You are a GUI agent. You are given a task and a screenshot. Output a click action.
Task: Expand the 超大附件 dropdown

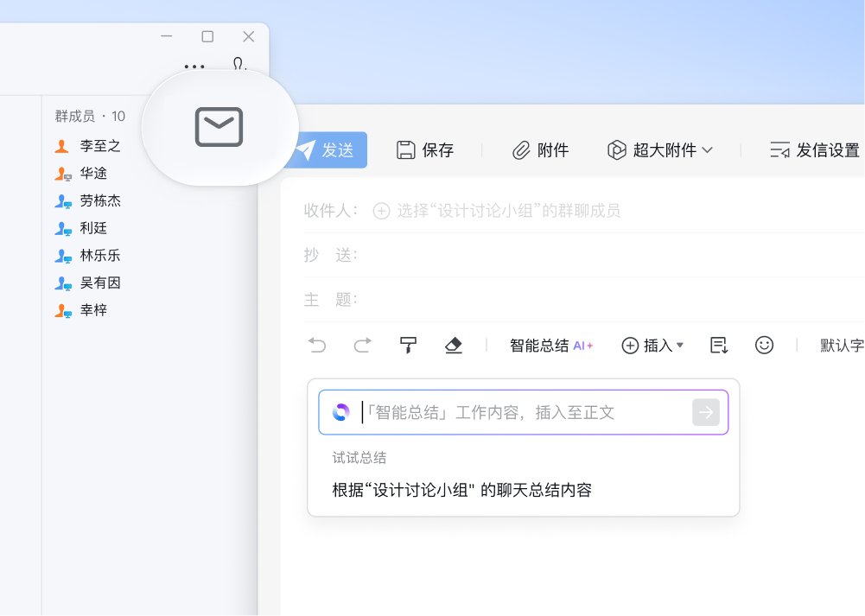point(661,149)
